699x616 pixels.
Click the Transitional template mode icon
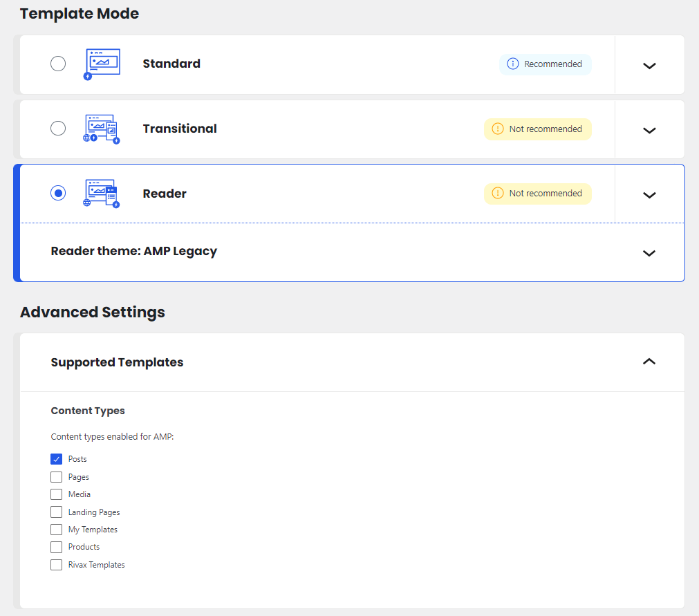[102, 129]
